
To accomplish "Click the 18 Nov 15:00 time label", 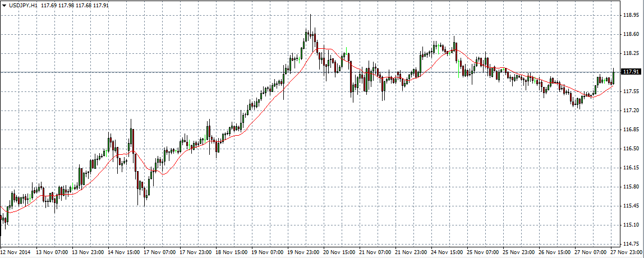I will (230, 253).
